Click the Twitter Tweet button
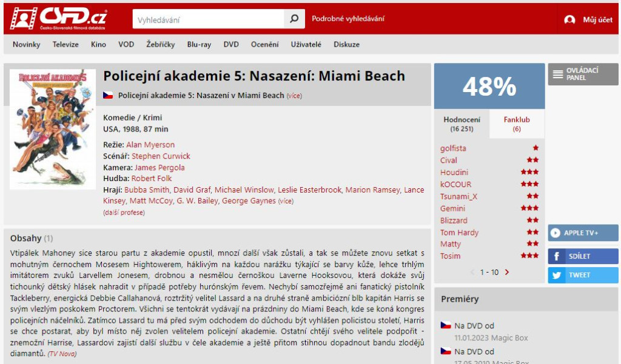This screenshot has height=364, width=621. 583,275
